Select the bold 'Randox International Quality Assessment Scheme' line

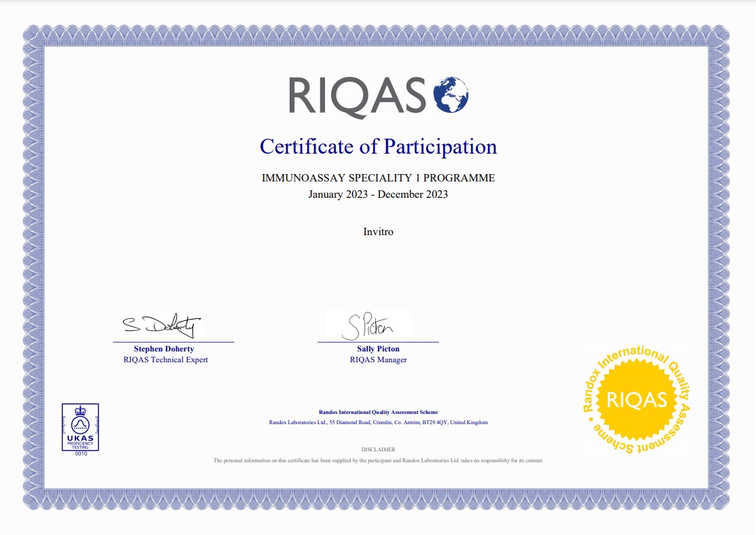[x=378, y=412]
